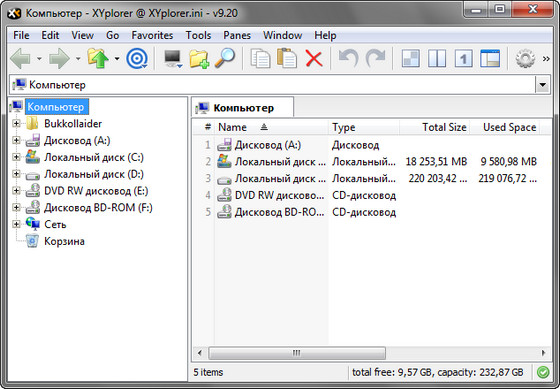Click the Copy icon in toolbar

tap(260, 59)
